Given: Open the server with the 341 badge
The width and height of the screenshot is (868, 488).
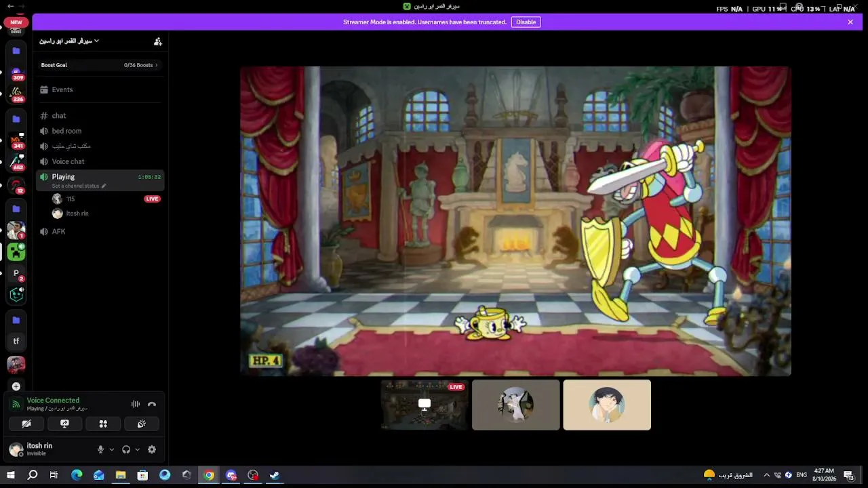Looking at the screenshot, I should coord(16,142).
